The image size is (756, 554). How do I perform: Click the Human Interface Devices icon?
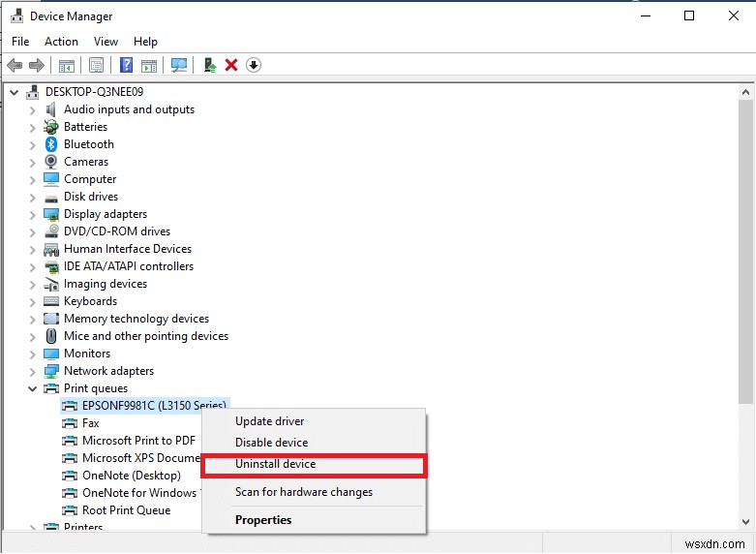51,250
